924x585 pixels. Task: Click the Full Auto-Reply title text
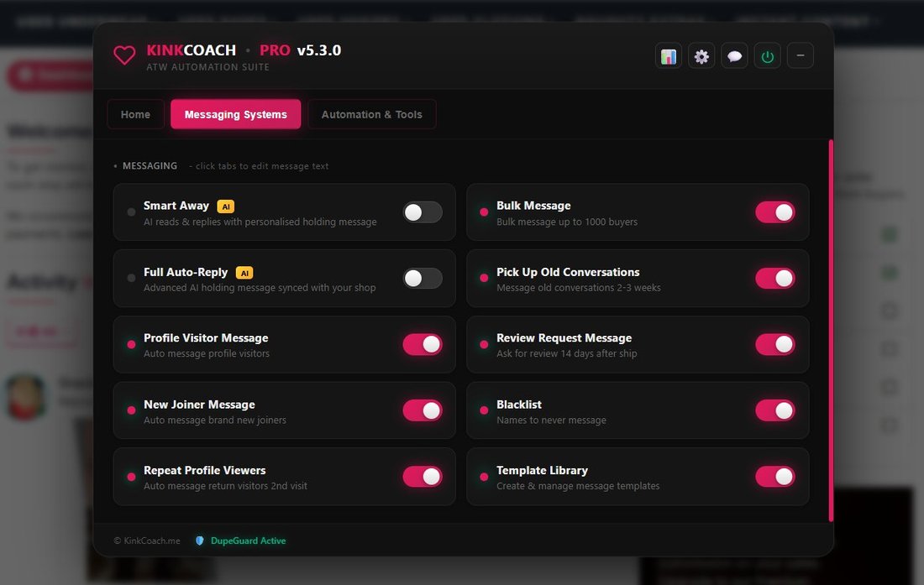[x=186, y=272]
